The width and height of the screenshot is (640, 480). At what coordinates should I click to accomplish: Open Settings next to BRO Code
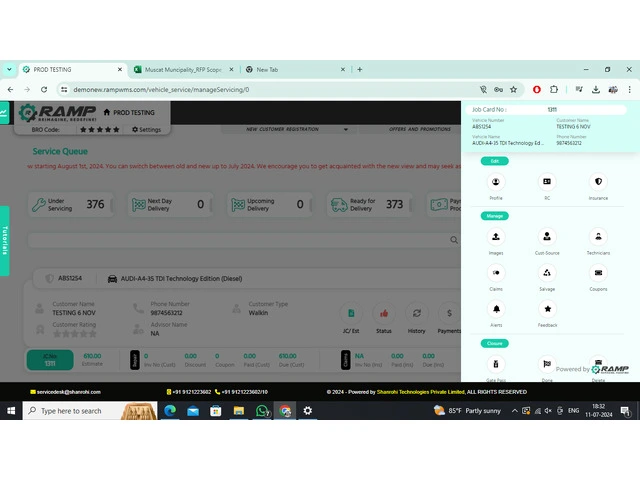[x=146, y=129]
